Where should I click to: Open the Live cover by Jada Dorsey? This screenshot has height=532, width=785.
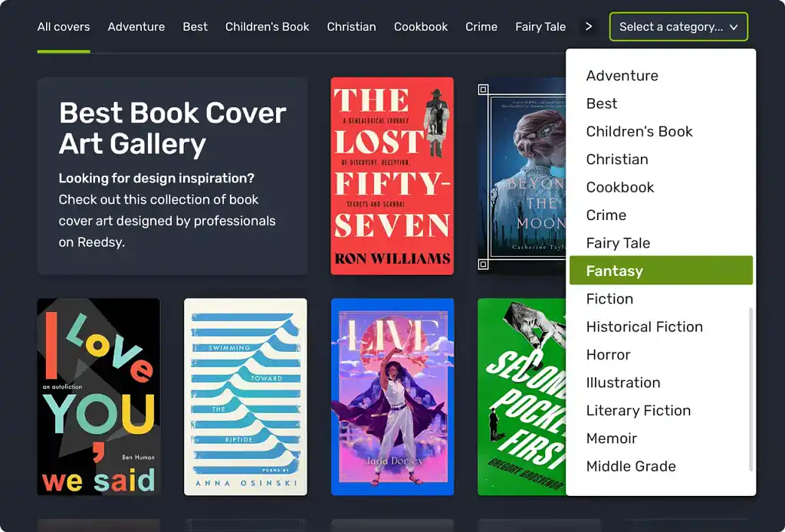(392, 396)
